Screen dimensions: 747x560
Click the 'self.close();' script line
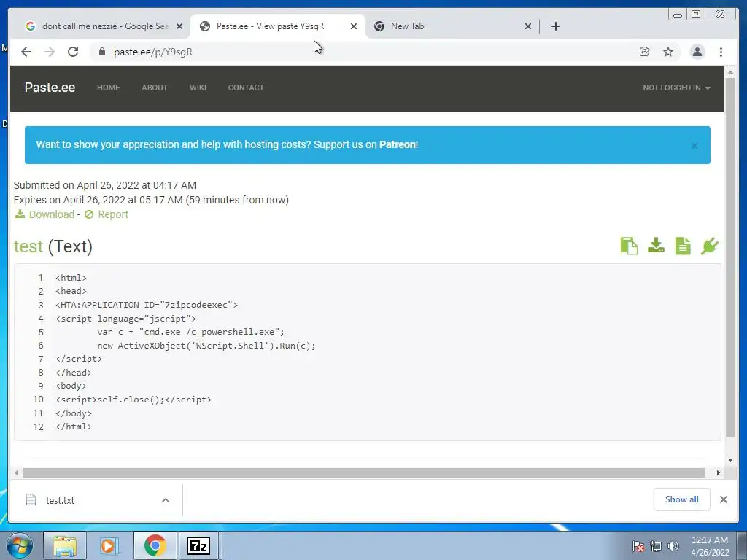(x=133, y=400)
